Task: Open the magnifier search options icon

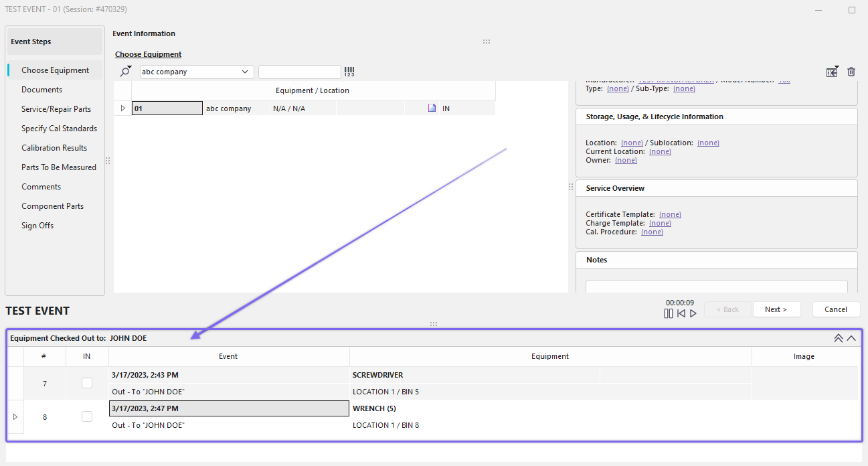Action: pyautogui.click(x=125, y=72)
